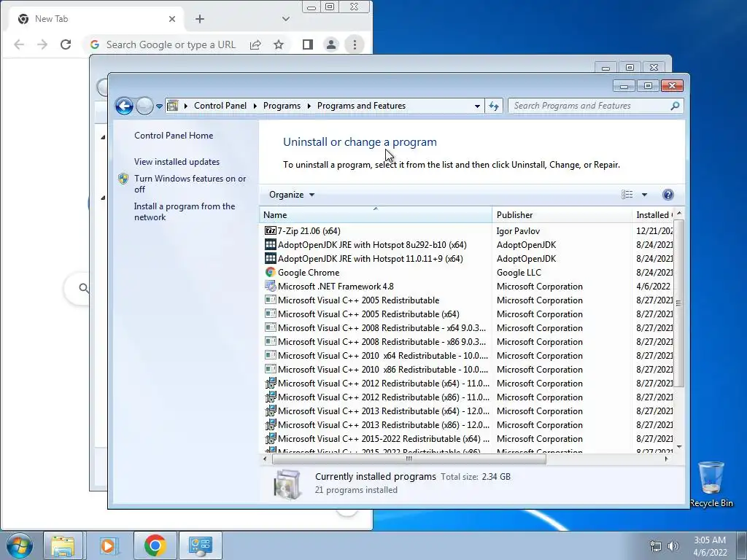Open View installed updates link
The image size is (747, 560).
point(177,161)
